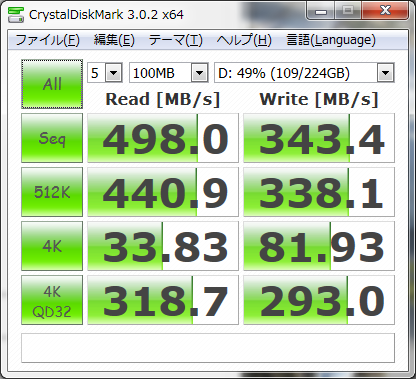The height and width of the screenshot is (379, 416).
Task: Start the 4K QD32 benchmark test
Action: (x=52, y=300)
